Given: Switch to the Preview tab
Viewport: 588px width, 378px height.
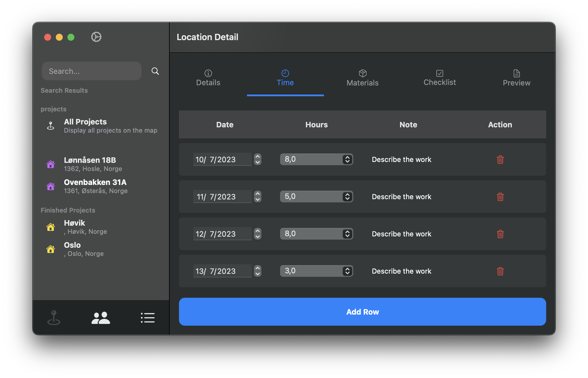Looking at the screenshot, I should click(x=517, y=78).
